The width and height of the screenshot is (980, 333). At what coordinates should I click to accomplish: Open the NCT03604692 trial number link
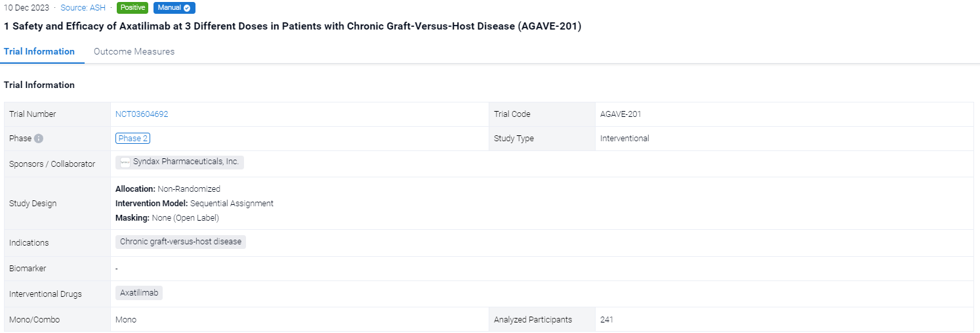pyautogui.click(x=142, y=114)
